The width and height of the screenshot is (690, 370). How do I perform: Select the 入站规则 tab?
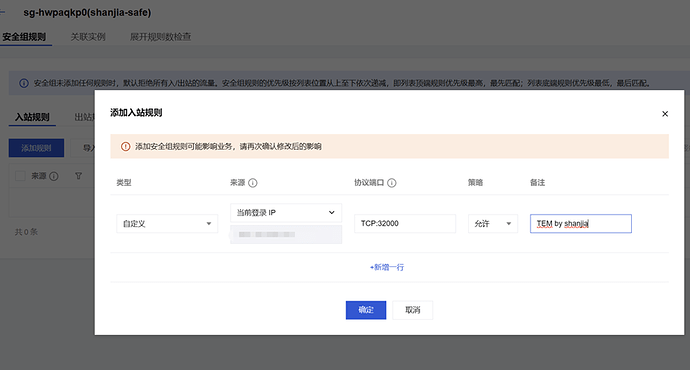tap(32, 117)
